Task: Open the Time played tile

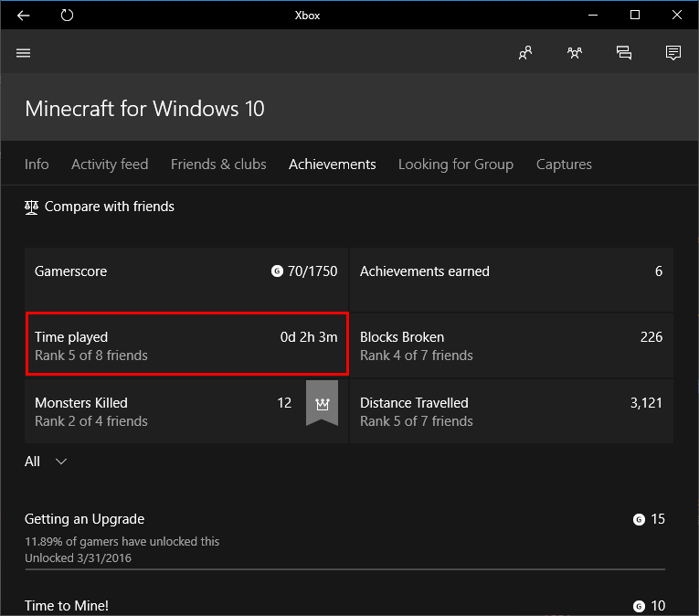Action: point(186,345)
